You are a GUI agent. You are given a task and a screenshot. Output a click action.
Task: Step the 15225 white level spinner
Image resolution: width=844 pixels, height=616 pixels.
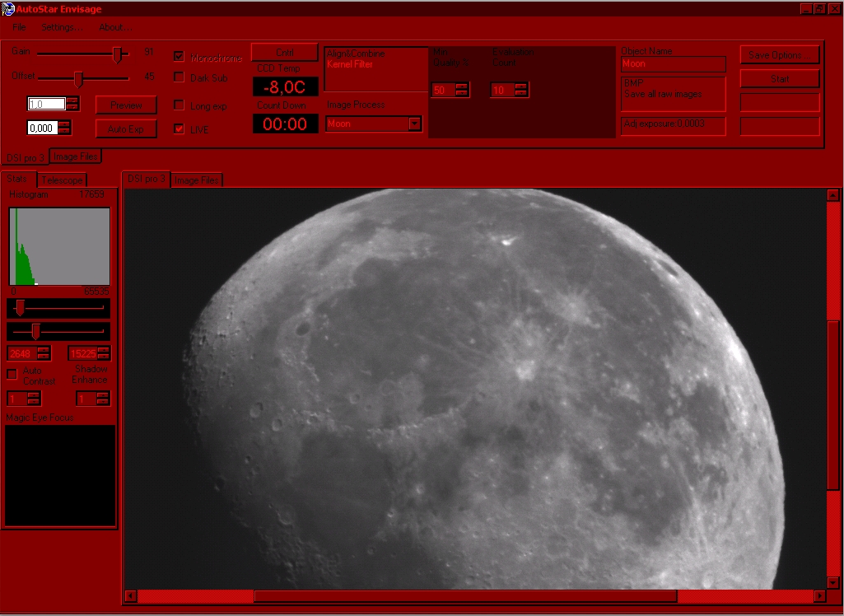tap(104, 354)
